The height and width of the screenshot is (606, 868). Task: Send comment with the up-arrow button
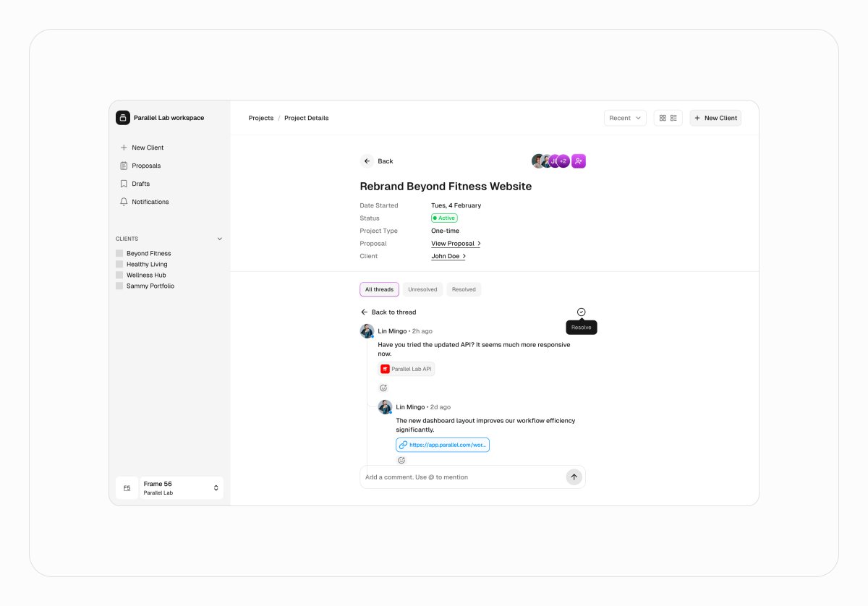(x=574, y=477)
